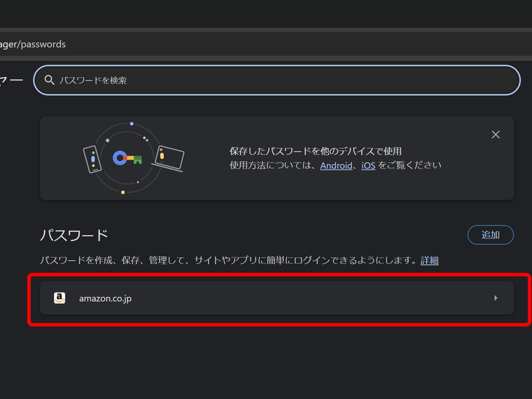Click the amazon.co.jp favicon
Screen dimensions: 532x399
(59, 298)
